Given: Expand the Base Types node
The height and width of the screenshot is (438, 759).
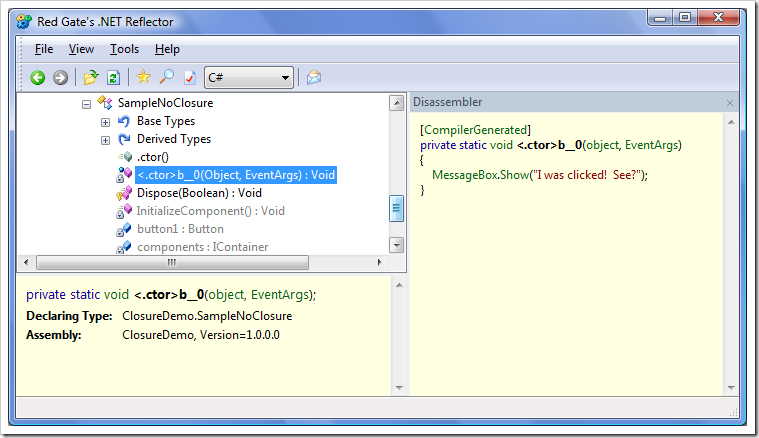Looking at the screenshot, I should [x=105, y=122].
